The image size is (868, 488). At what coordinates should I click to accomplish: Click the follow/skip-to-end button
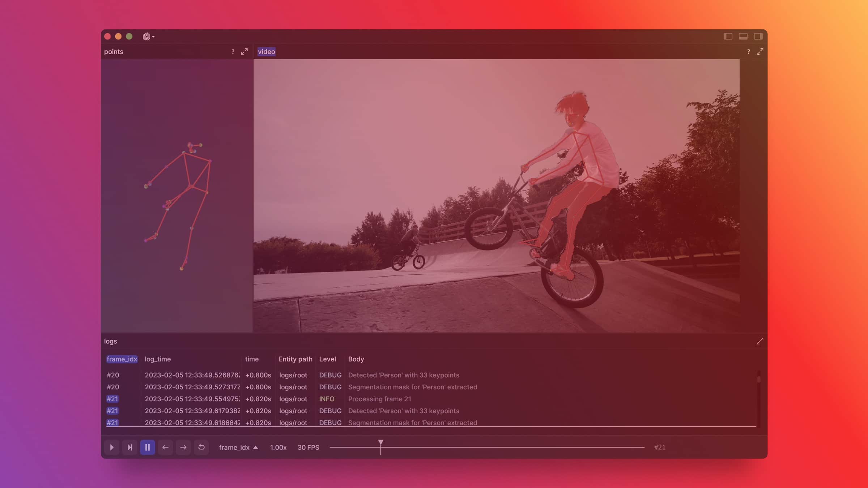129,447
